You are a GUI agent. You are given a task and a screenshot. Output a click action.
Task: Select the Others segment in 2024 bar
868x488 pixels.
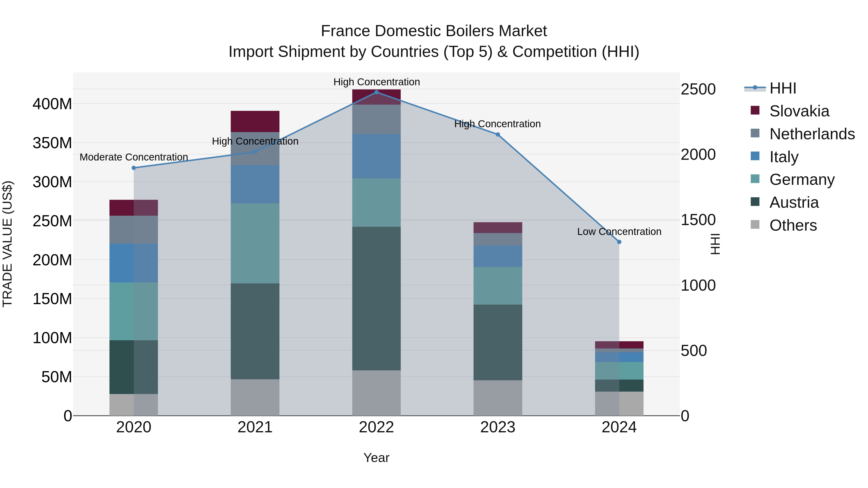click(619, 403)
